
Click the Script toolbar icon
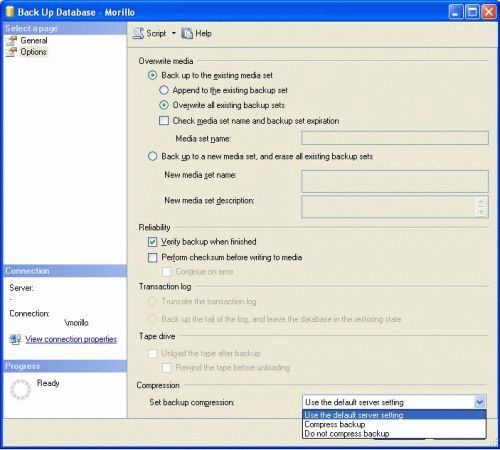pos(138,33)
